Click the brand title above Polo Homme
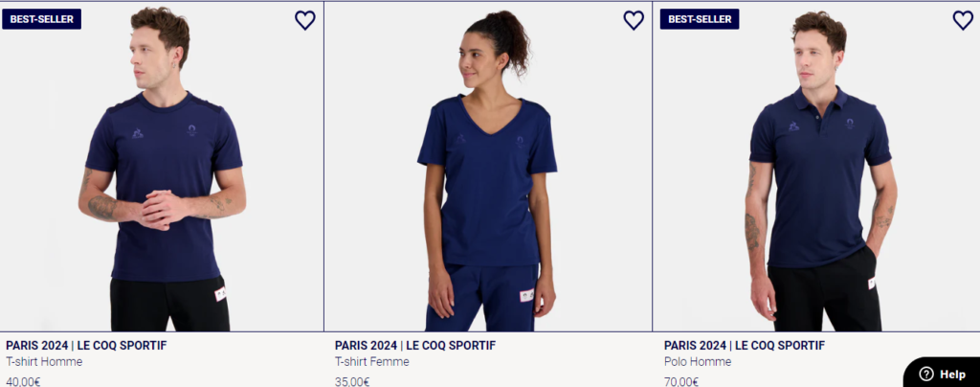 point(745,345)
